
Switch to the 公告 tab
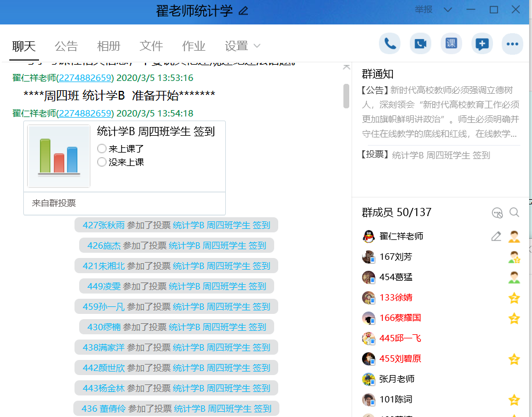66,46
